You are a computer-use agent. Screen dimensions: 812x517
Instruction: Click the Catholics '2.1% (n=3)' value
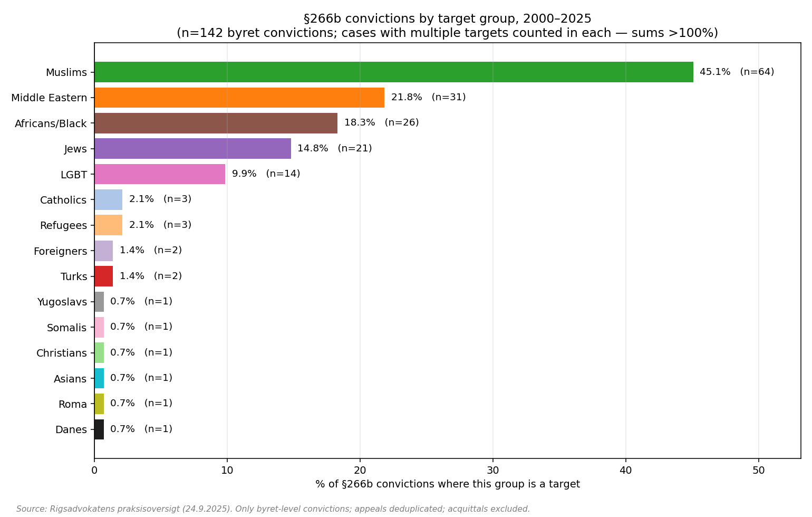click(160, 199)
